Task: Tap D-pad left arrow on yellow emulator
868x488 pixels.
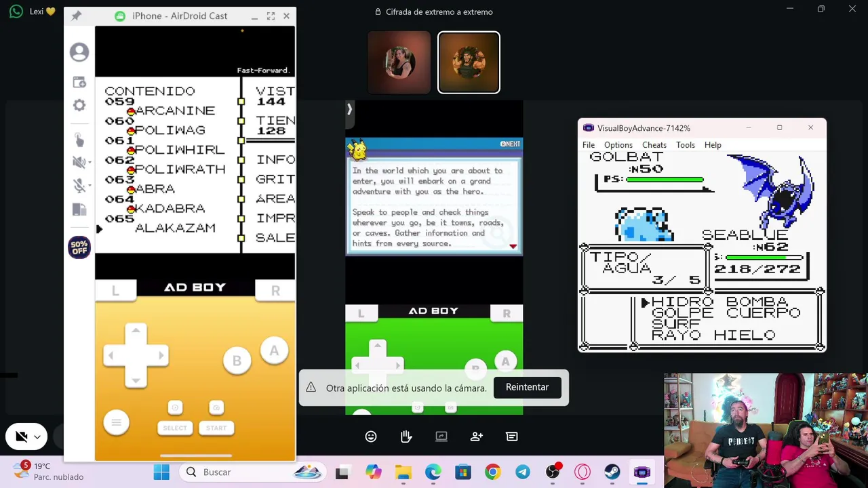Action: pos(111,355)
